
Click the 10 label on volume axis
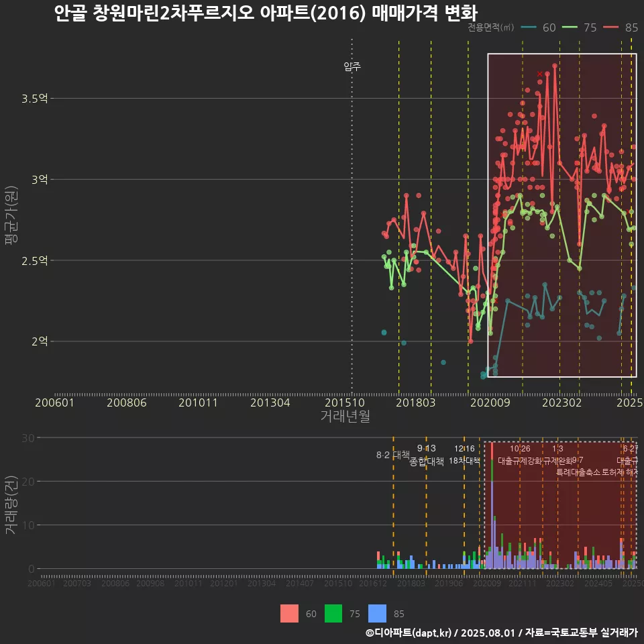(x=28, y=525)
